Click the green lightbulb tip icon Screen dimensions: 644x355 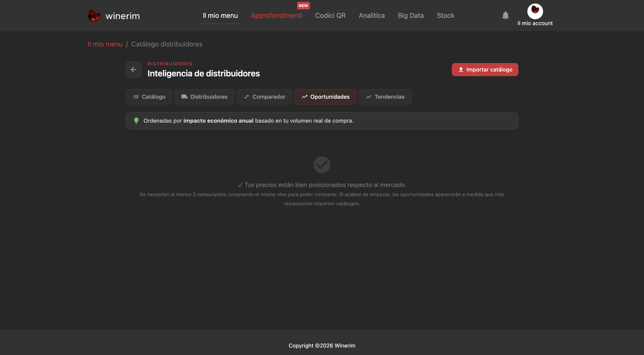(136, 121)
